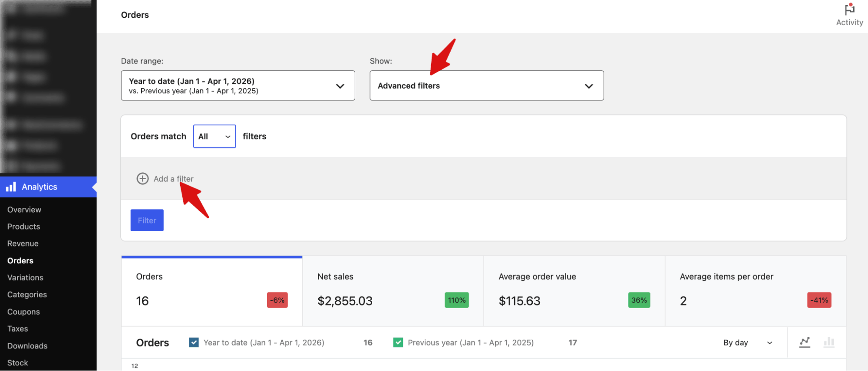
Task: Select Orders in the Analytics submenu
Action: point(20,260)
